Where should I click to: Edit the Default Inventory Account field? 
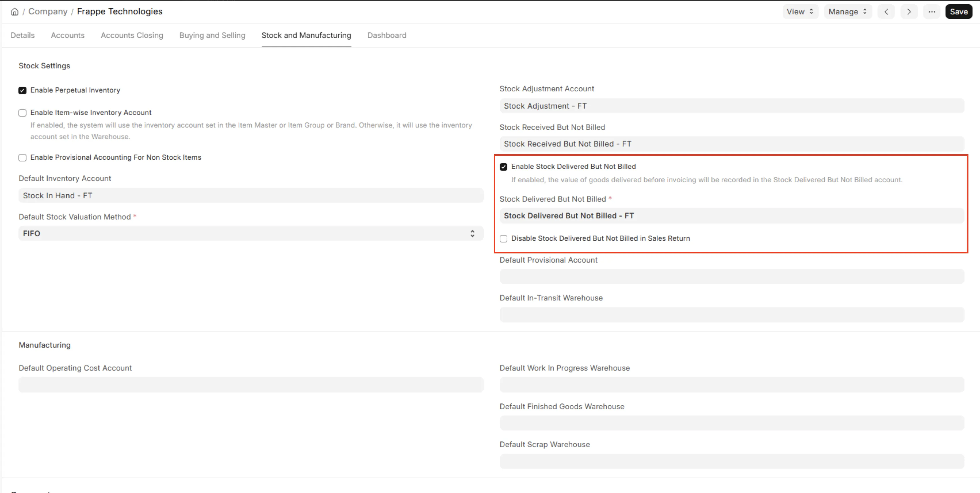pos(251,195)
